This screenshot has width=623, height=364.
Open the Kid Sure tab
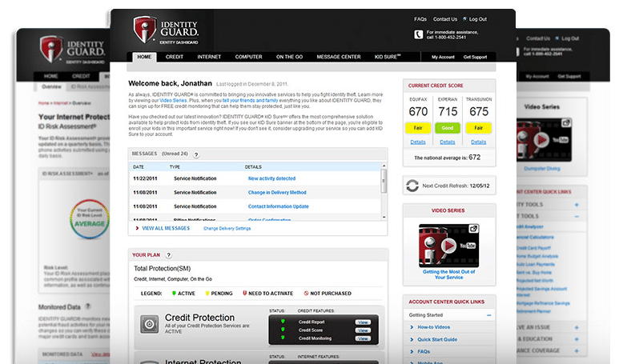388,57
